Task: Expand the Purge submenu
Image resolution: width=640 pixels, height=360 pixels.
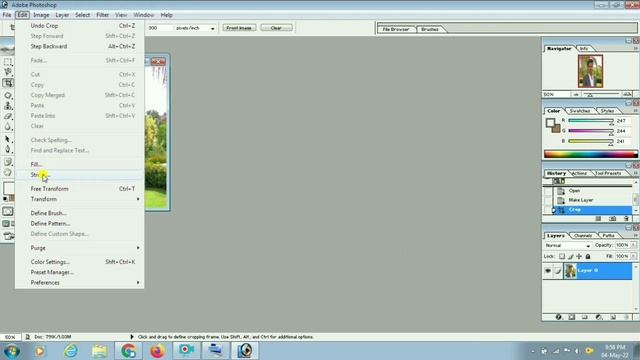Action: [80, 248]
